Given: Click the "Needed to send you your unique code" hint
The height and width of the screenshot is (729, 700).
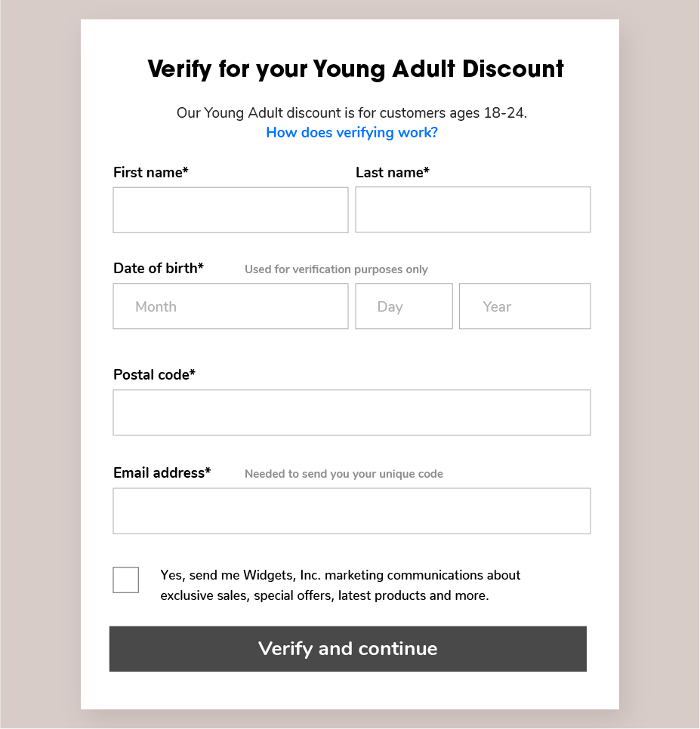Looking at the screenshot, I should pos(344,474).
